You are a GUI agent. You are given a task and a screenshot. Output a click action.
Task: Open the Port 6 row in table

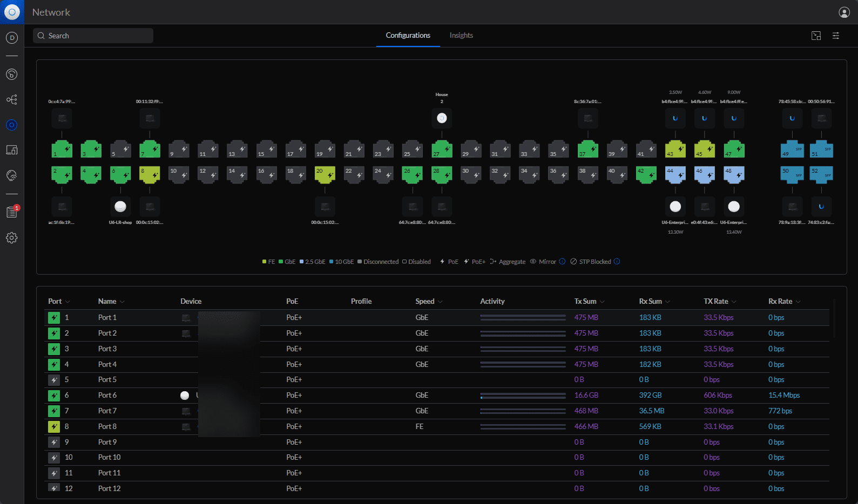point(107,396)
